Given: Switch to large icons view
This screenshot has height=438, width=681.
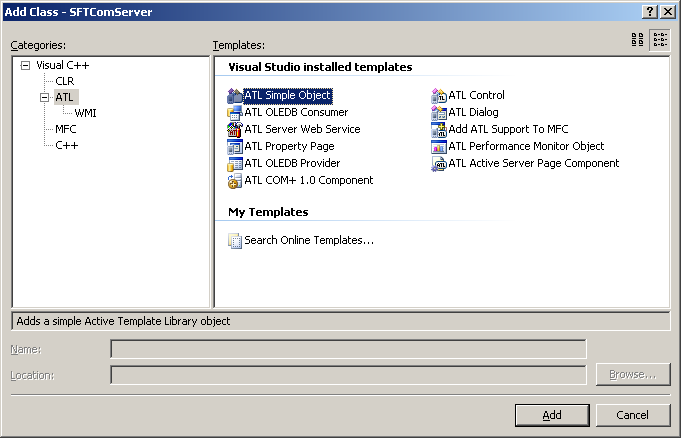Looking at the screenshot, I should click(638, 40).
